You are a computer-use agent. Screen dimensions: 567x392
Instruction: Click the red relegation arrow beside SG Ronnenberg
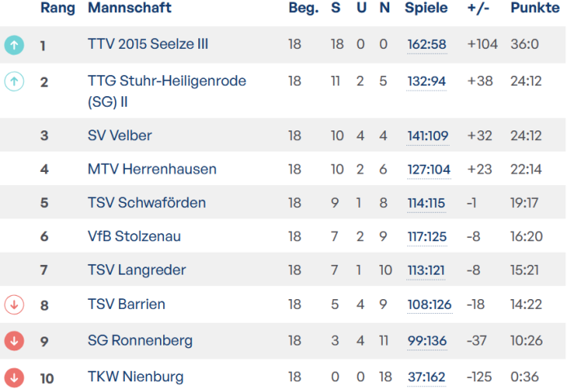[14, 341]
